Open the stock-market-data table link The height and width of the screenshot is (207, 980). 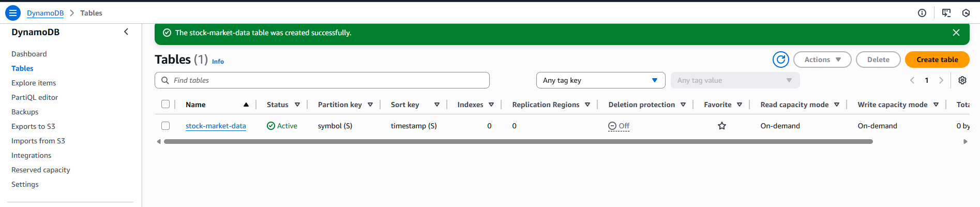coord(216,126)
